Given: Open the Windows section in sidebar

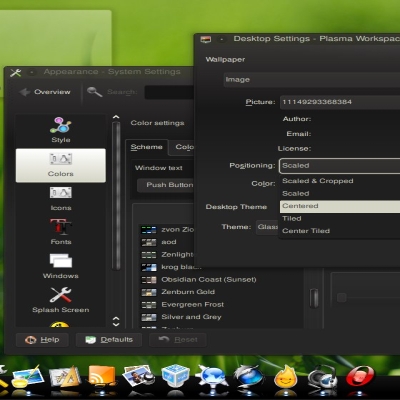Looking at the screenshot, I should [61, 266].
